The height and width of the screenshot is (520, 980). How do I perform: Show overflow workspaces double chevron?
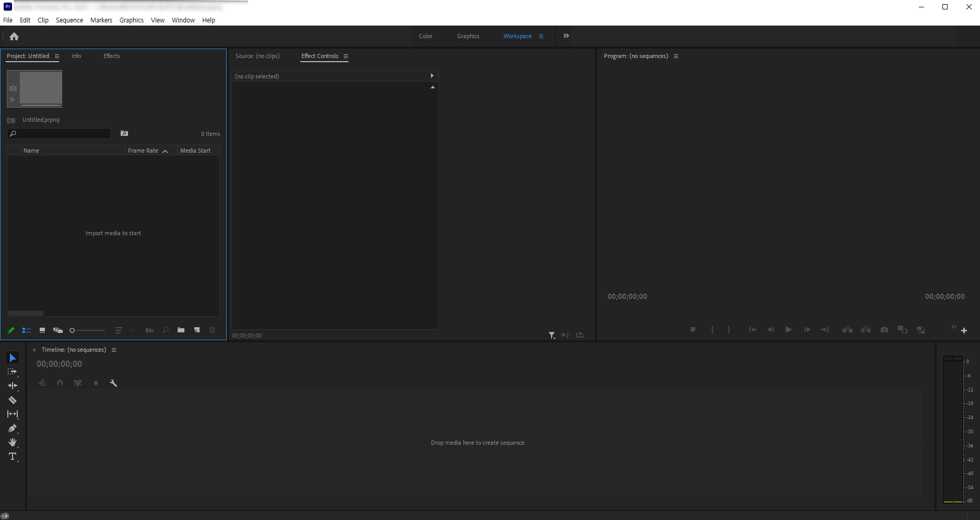click(566, 36)
